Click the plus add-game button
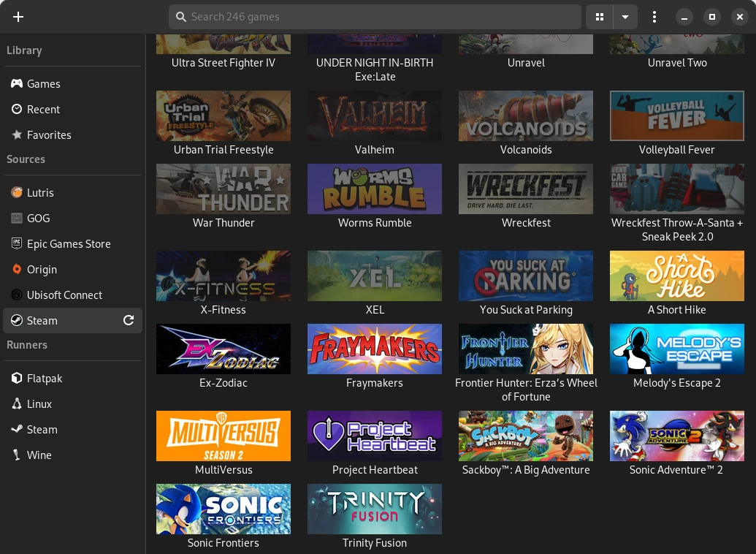Viewport: 756px width, 554px height. tap(18, 17)
